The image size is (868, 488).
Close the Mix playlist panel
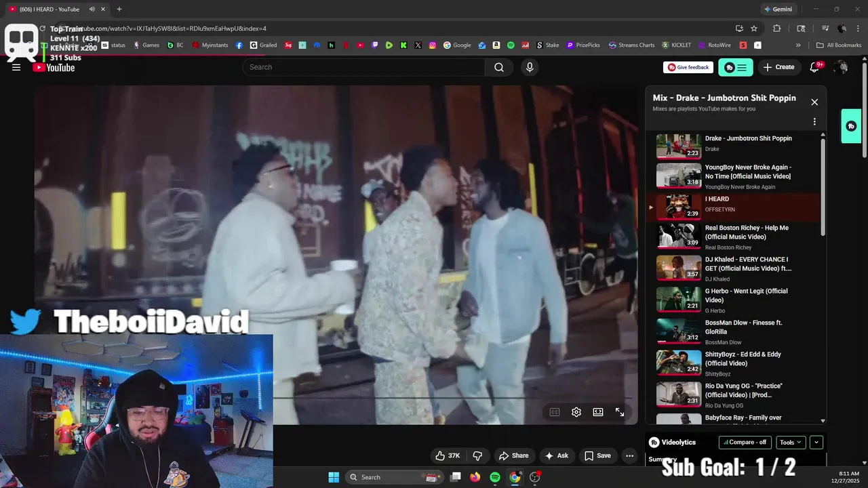click(x=814, y=102)
